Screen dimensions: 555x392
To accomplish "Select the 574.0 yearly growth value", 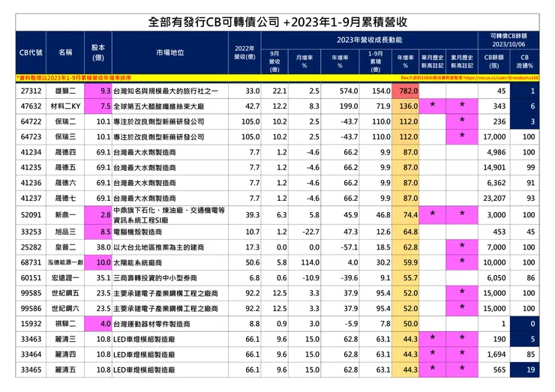I will [349, 91].
